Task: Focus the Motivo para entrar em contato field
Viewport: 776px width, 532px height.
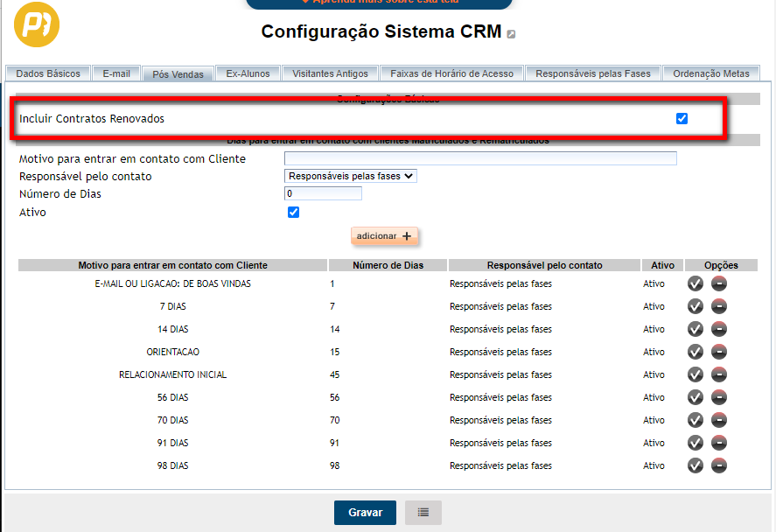Action: (480, 158)
